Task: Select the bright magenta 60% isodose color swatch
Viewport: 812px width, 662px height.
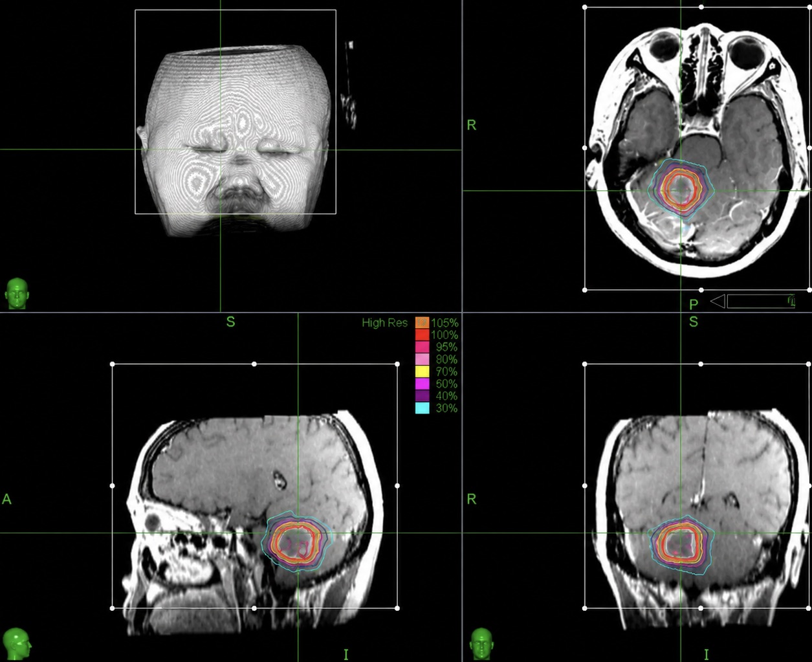Action: pos(422,384)
